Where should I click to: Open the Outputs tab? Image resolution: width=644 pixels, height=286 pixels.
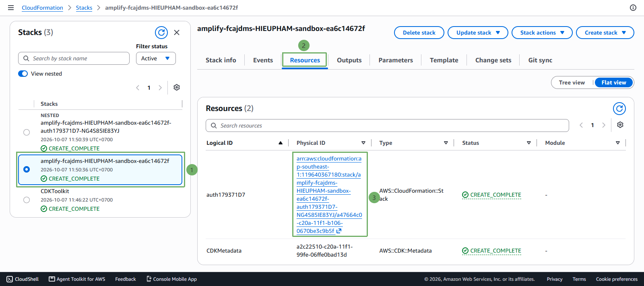(349, 60)
